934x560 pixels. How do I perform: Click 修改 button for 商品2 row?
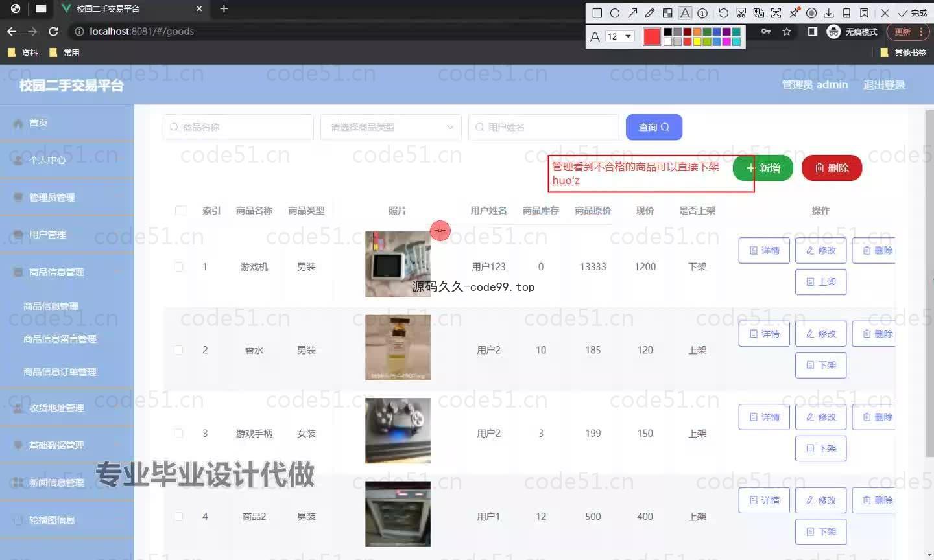coord(820,500)
